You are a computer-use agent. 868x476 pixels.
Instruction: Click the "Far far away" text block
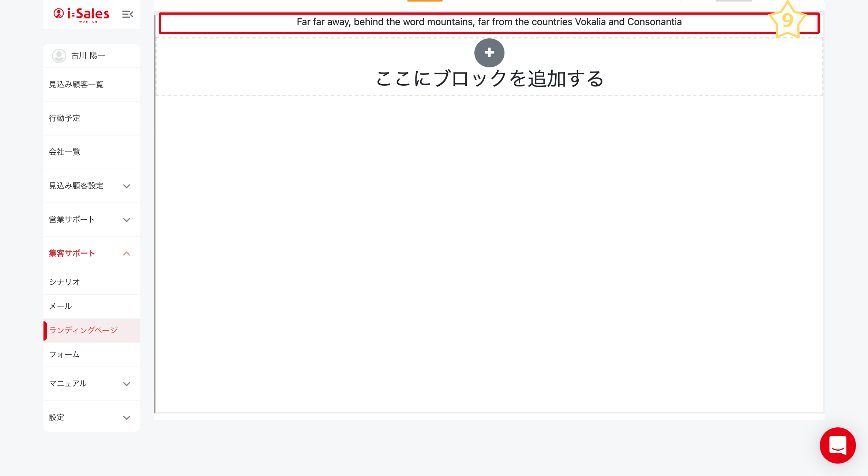(x=489, y=22)
